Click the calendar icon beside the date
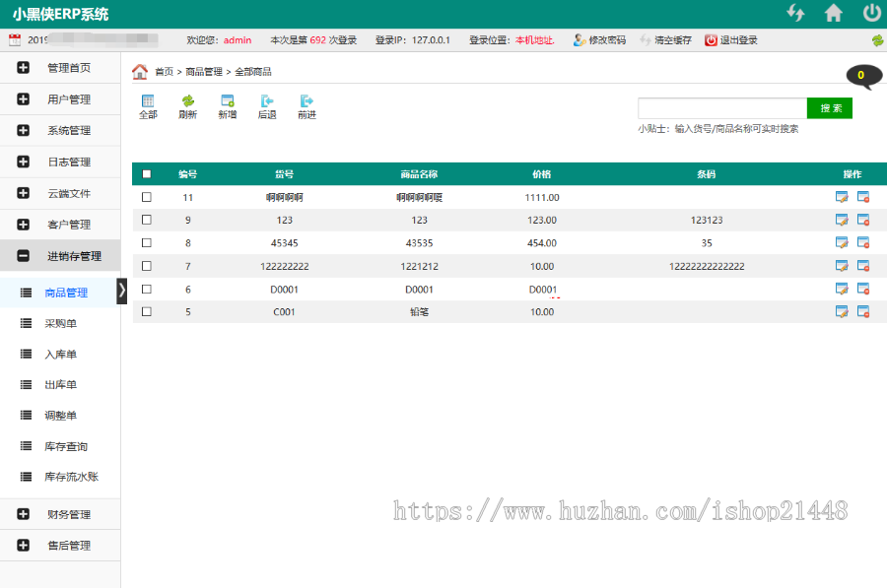This screenshot has width=887, height=588. click(15, 39)
